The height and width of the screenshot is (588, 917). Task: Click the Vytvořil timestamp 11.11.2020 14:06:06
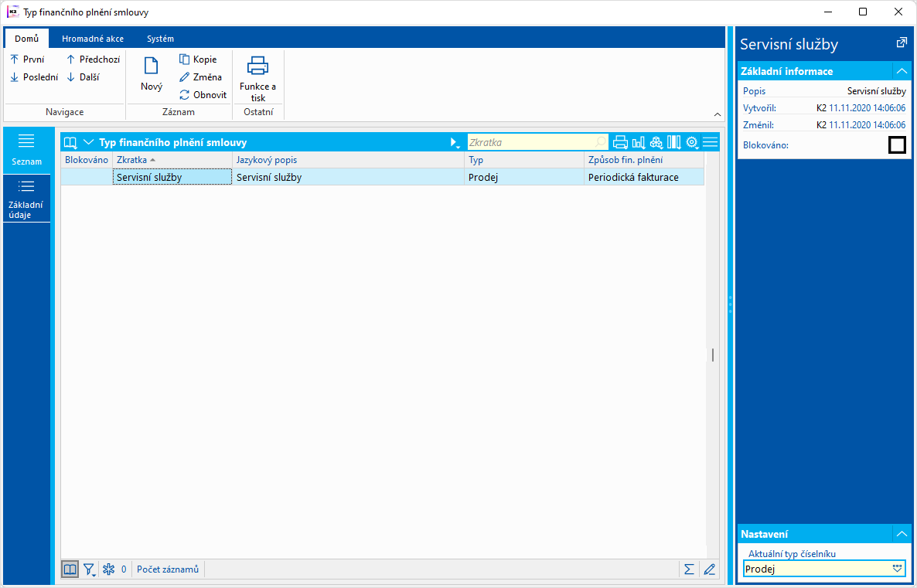pyautogui.click(x=868, y=108)
